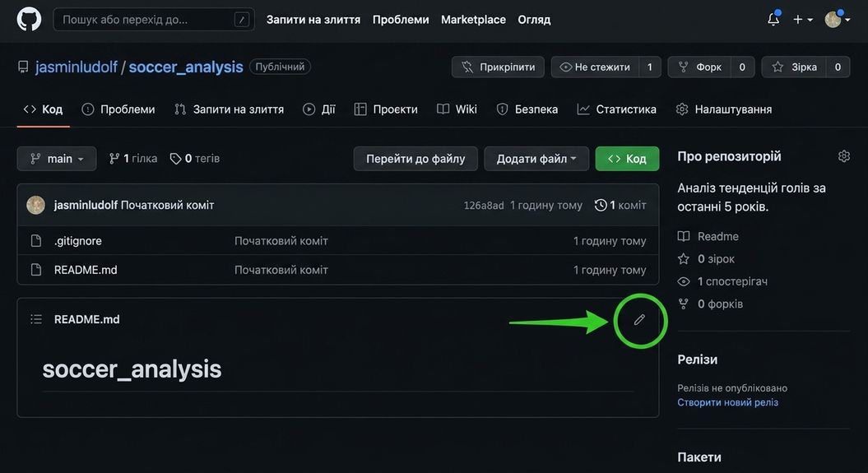
Task: Expand the plus create-new menu
Action: point(803,20)
